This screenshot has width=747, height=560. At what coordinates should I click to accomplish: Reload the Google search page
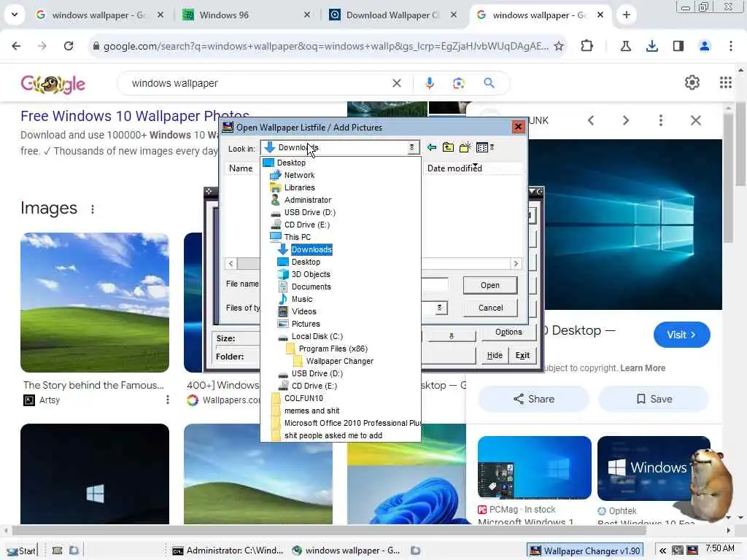69,46
